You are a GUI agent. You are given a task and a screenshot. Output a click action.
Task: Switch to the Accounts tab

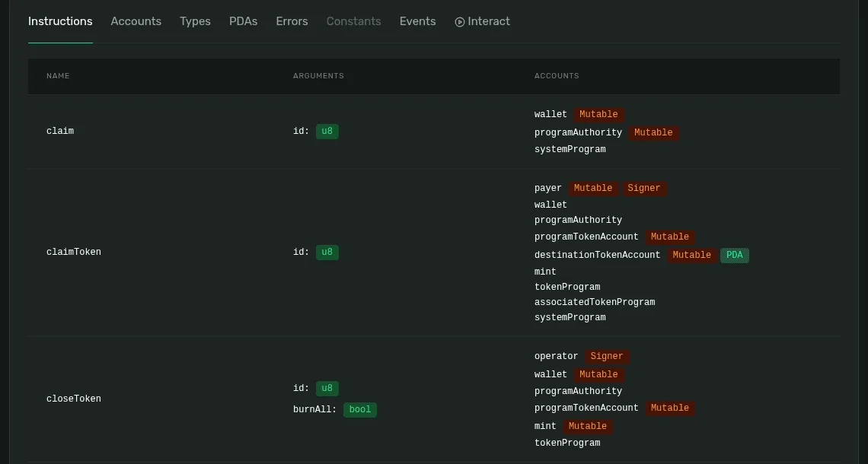click(136, 21)
